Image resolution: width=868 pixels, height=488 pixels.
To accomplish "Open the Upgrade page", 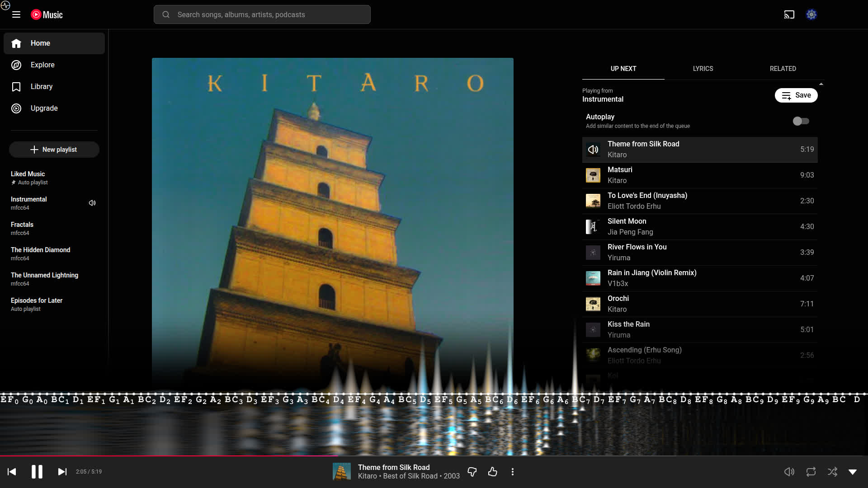I will coord(54,108).
